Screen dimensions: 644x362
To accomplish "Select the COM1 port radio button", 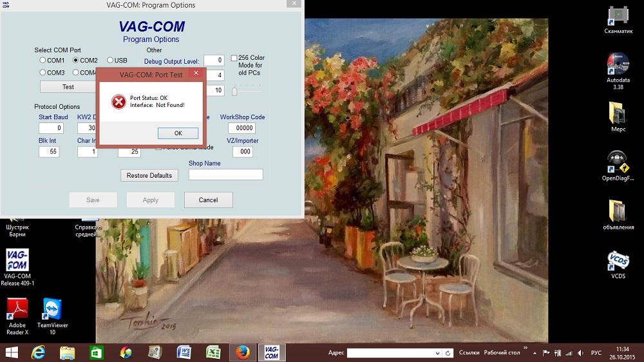I will (43, 60).
